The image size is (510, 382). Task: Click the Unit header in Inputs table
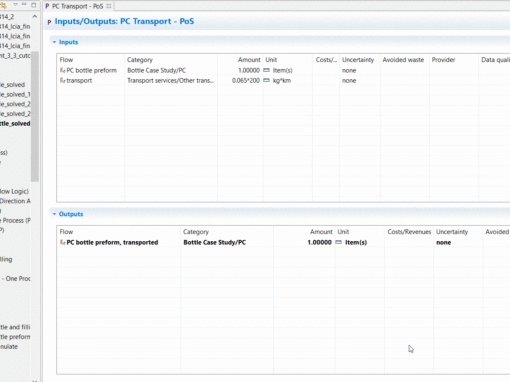click(271, 60)
